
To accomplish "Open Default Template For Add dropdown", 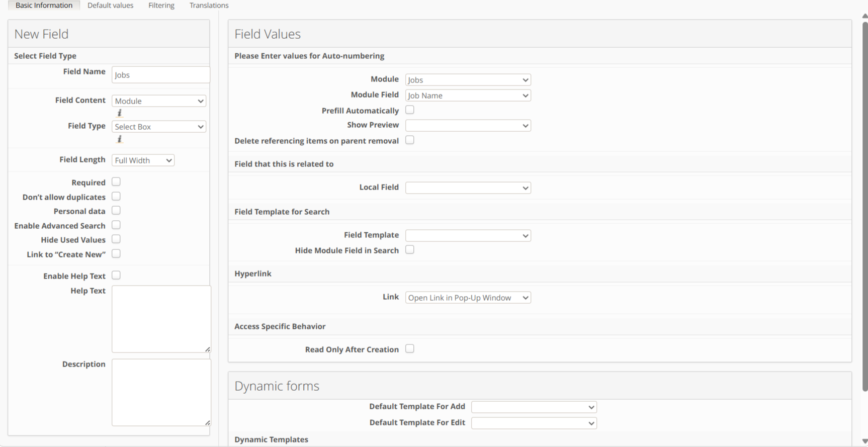I will tap(534, 407).
